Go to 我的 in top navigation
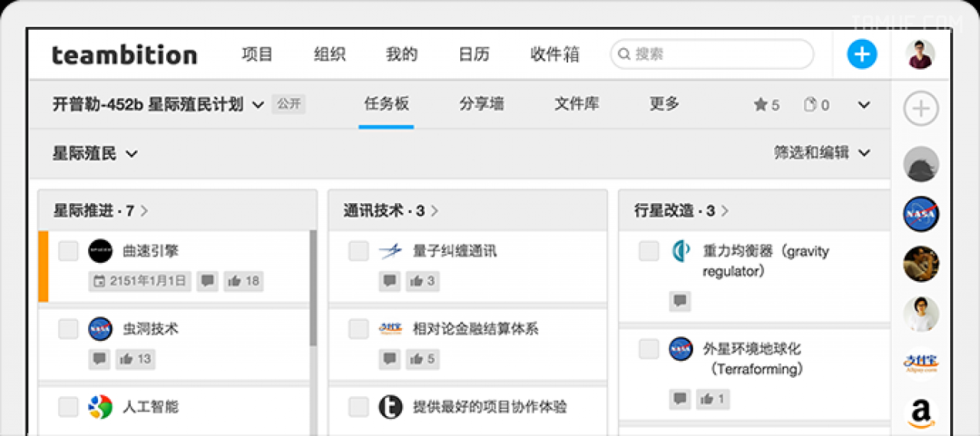This screenshot has height=436, width=980. 402,54
